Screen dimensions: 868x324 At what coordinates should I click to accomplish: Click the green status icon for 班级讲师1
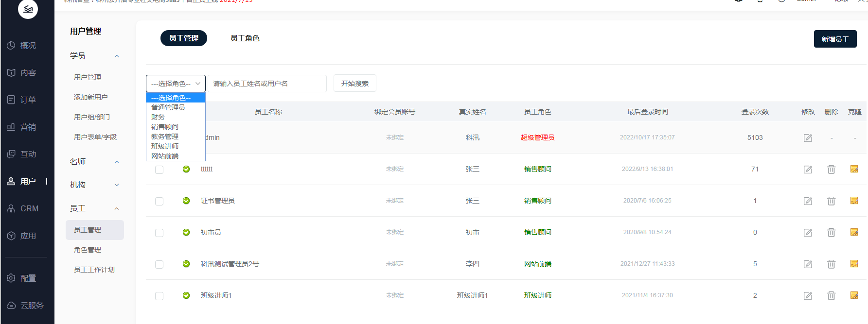tap(186, 295)
